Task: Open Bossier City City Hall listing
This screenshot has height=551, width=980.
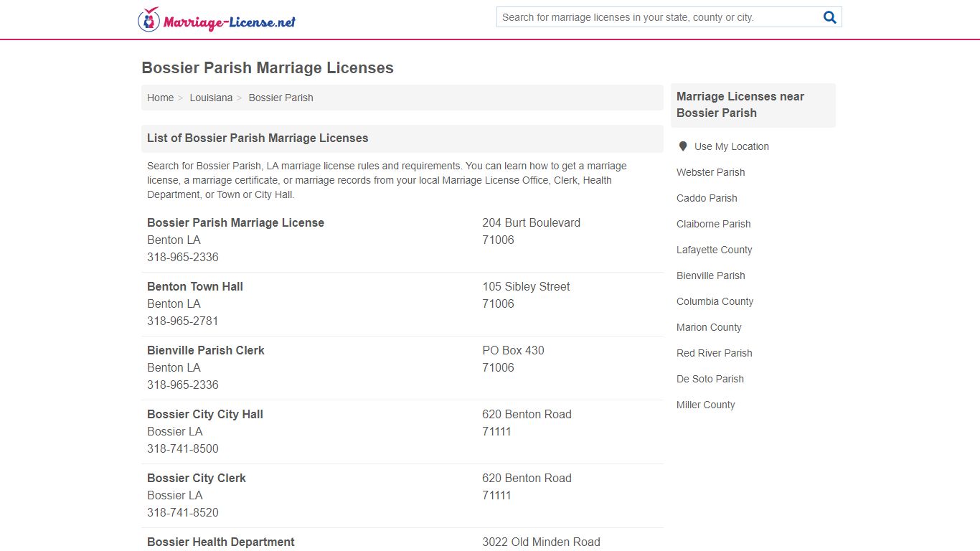Action: tap(205, 414)
